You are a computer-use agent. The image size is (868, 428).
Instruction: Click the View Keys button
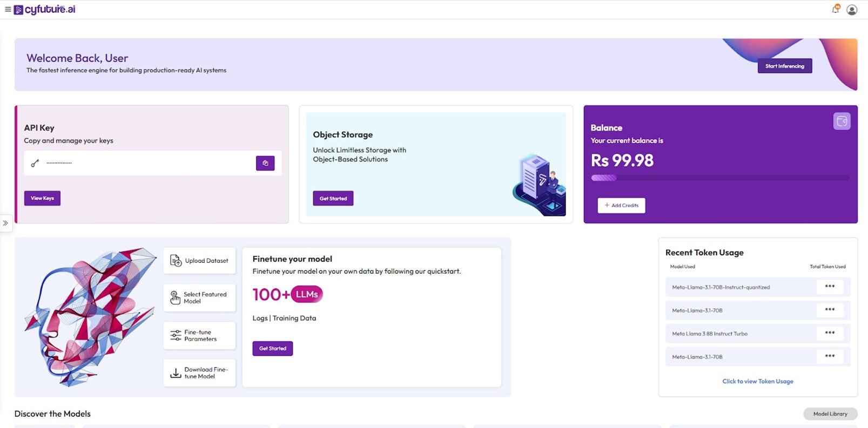tap(42, 198)
